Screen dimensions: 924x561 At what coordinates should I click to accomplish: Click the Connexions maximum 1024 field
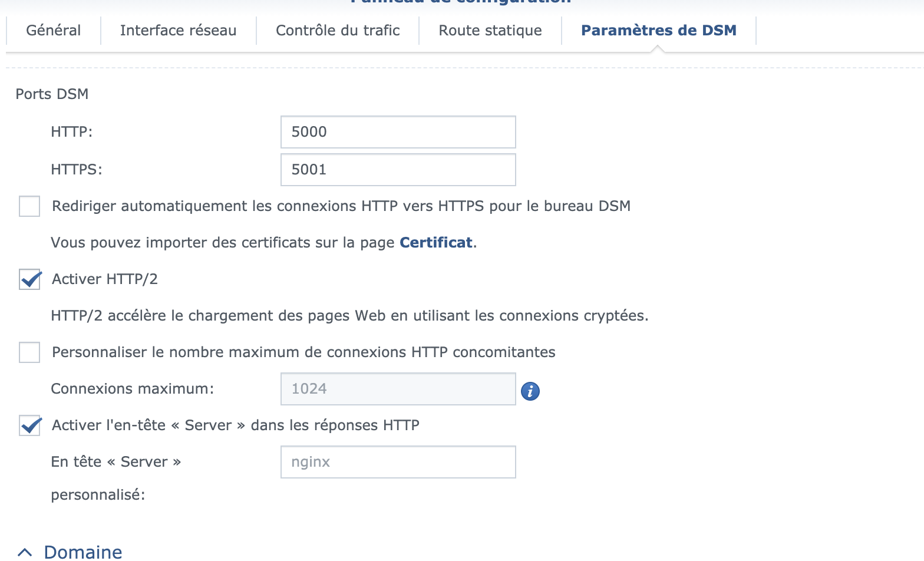(398, 389)
